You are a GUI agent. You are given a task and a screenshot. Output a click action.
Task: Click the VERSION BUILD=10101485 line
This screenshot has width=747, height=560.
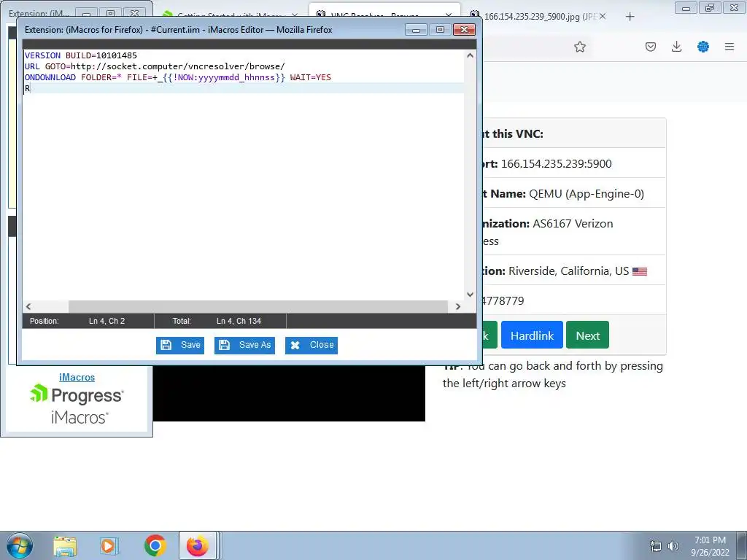point(80,55)
